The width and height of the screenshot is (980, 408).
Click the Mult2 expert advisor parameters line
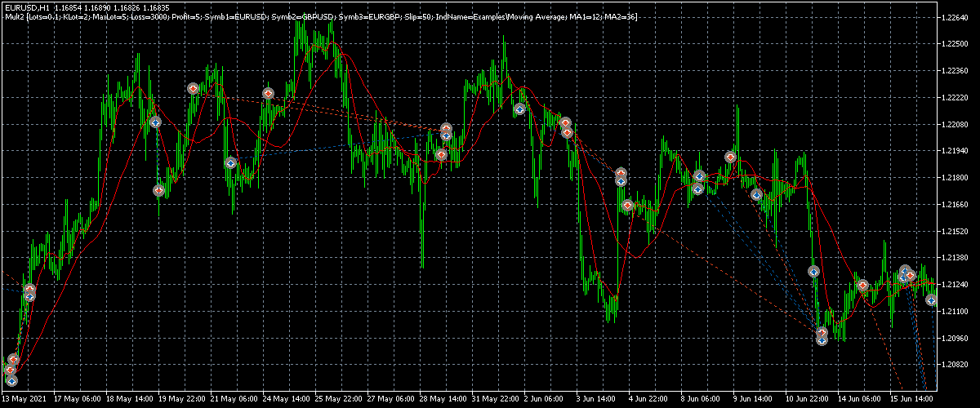pos(320,16)
